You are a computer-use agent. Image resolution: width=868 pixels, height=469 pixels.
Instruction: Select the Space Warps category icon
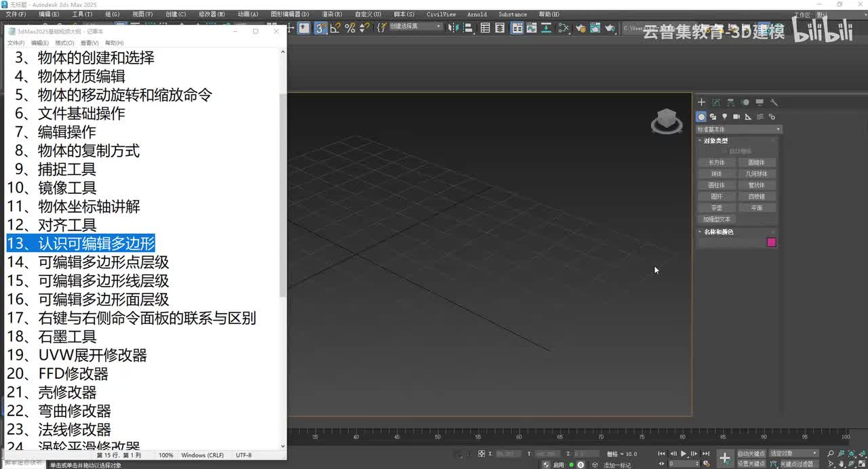[x=760, y=117]
